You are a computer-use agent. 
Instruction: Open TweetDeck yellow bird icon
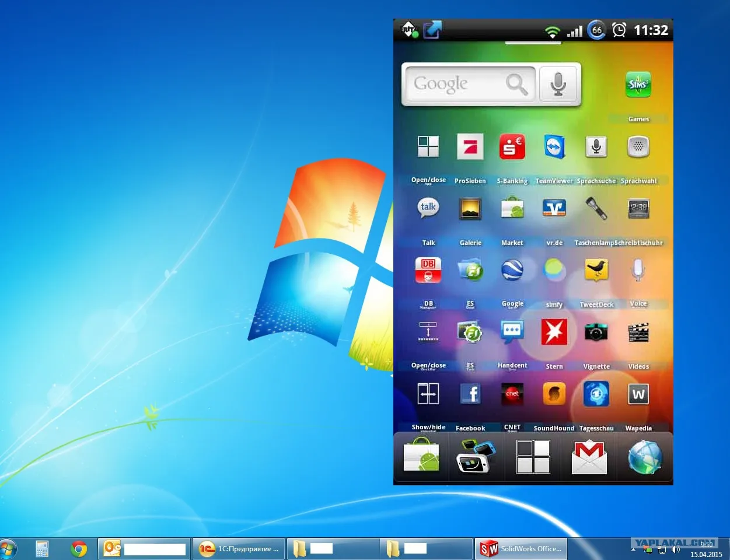click(596, 270)
